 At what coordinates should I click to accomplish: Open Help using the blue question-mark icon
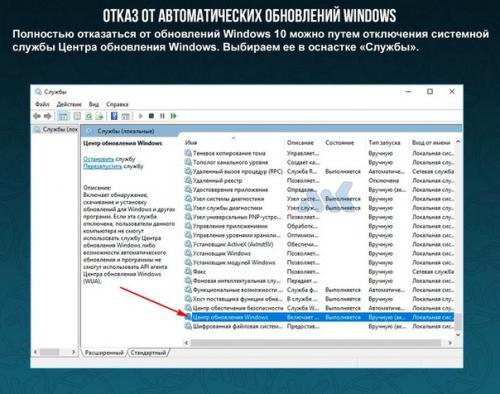tap(114, 116)
